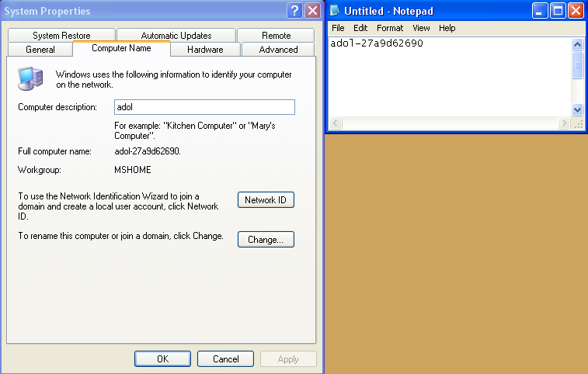Click the Untitled - Notepad title text
The image size is (588, 374).
click(388, 11)
